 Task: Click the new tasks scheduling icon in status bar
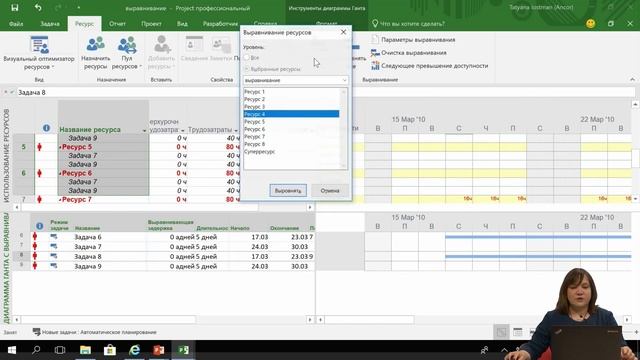click(x=36, y=332)
